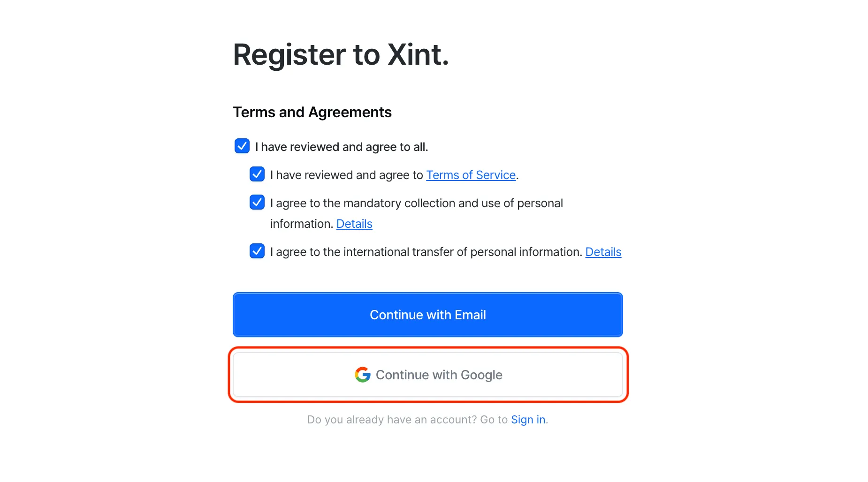The width and height of the screenshot is (868, 482).
Task: Disable the mandatory personal information collection checkbox
Action: tap(257, 203)
